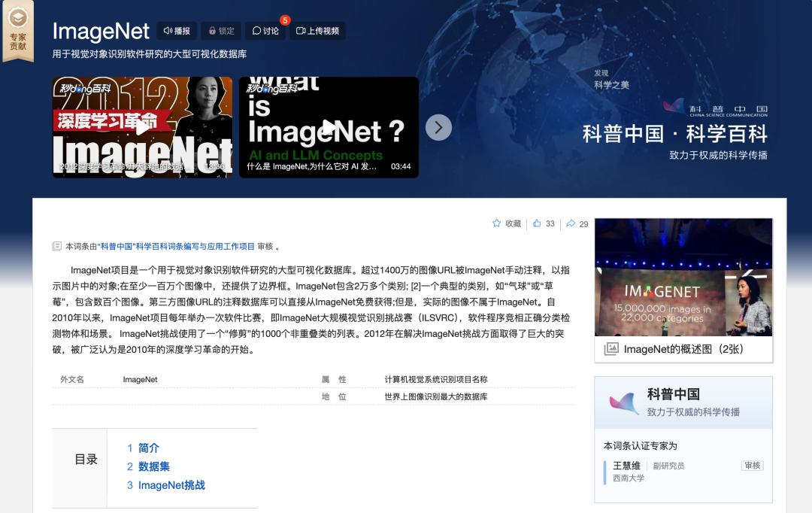Click the 计算机视觉系统识别项目名称 attribute value
The height and width of the screenshot is (513, 812).
tap(436, 380)
